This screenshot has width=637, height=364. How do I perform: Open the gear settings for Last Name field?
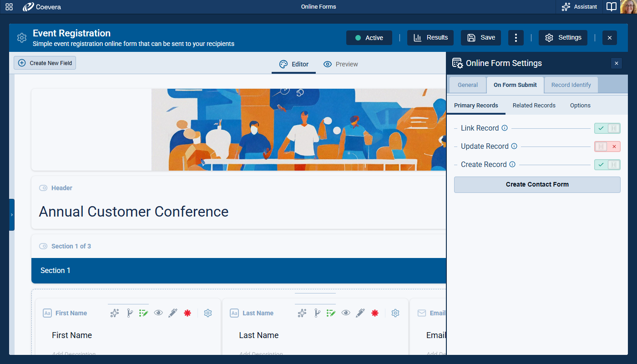click(x=395, y=313)
